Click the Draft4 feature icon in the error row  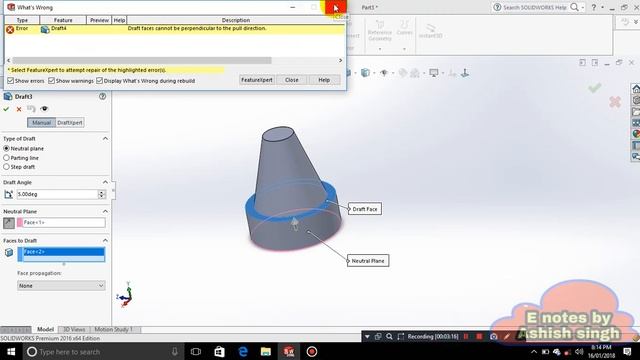45,29
